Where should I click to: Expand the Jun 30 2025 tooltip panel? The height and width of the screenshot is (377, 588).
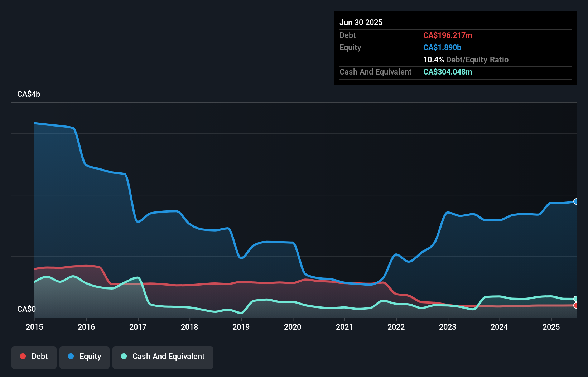[x=361, y=22]
